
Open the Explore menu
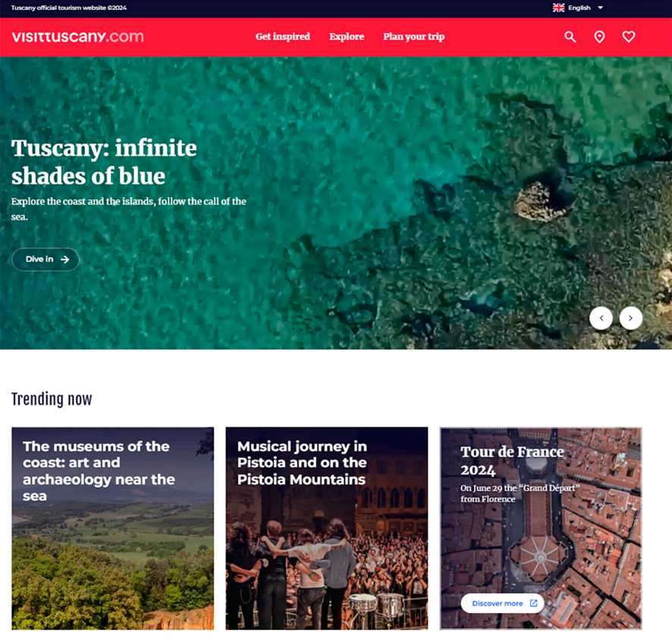pos(347,37)
